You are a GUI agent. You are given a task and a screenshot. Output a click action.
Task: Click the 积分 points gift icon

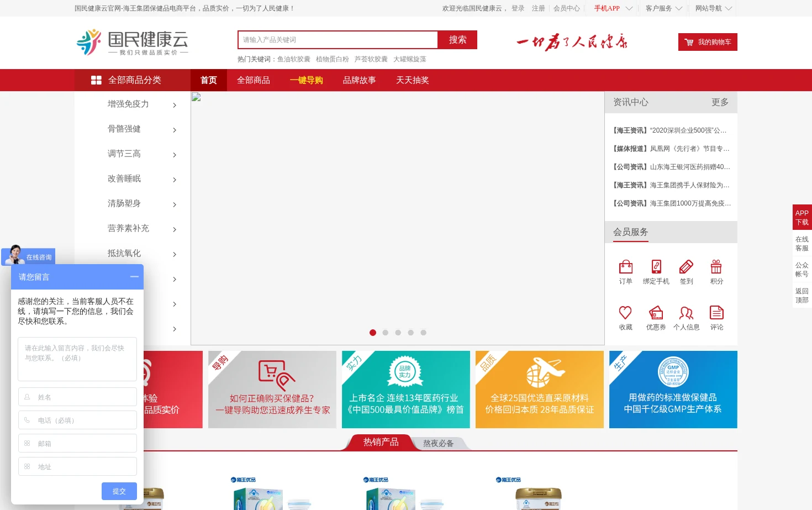(716, 267)
